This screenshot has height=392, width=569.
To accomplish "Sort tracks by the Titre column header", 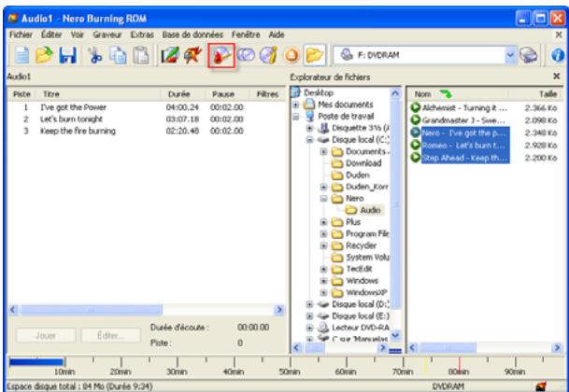I will coord(98,94).
